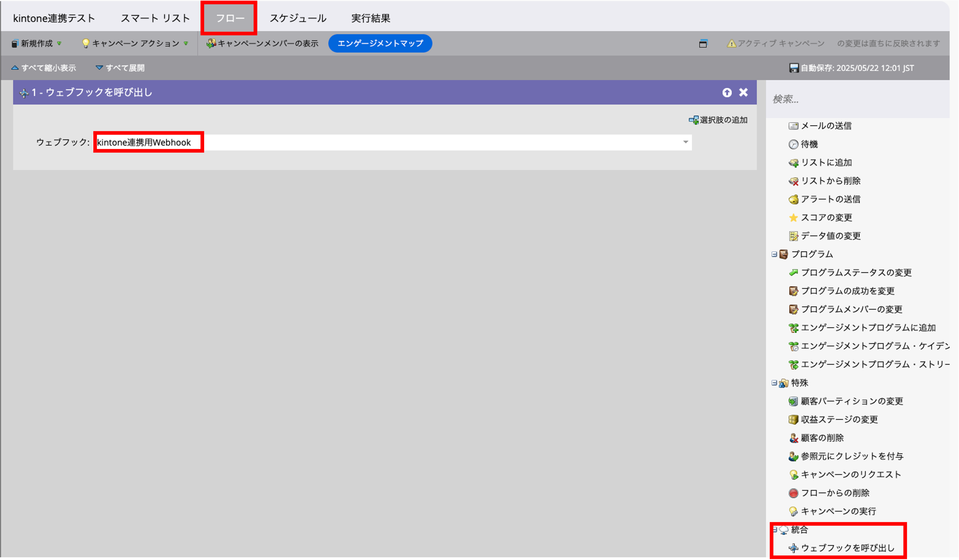Select プログラムの成功を変更 icon

point(793,291)
